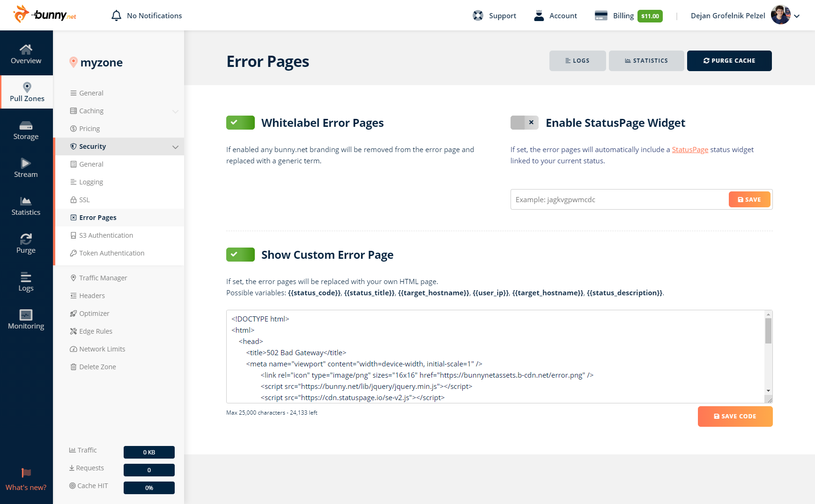The image size is (815, 504).
Task: Click the Support lifebuoy icon
Action: click(x=478, y=15)
